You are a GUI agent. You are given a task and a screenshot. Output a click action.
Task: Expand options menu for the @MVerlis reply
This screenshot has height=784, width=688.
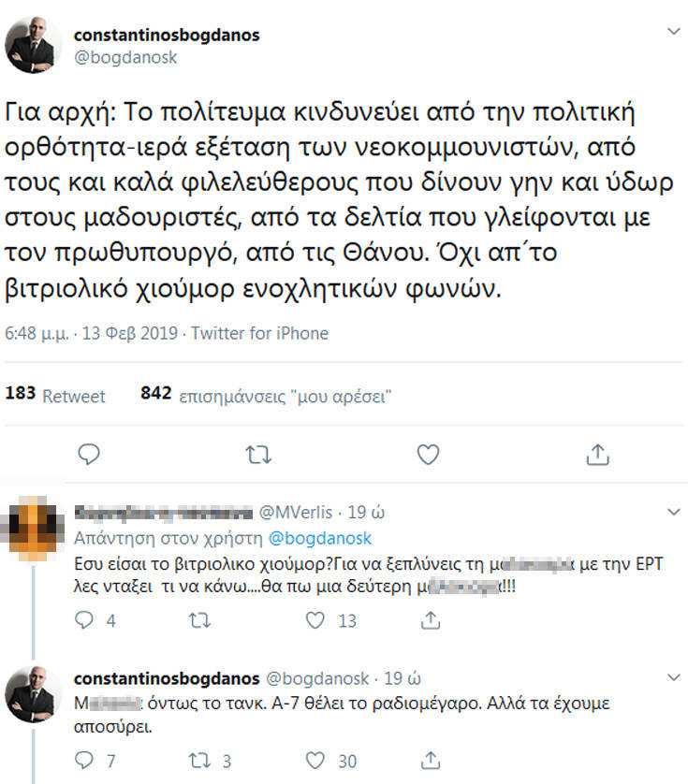pos(672,513)
